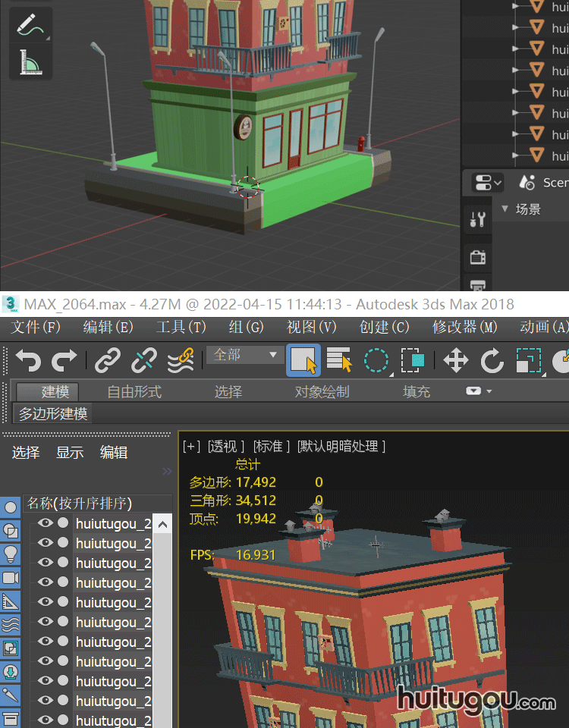Collapse the 场景 panel triangle
Image resolution: width=569 pixels, height=728 pixels.
coord(505,209)
